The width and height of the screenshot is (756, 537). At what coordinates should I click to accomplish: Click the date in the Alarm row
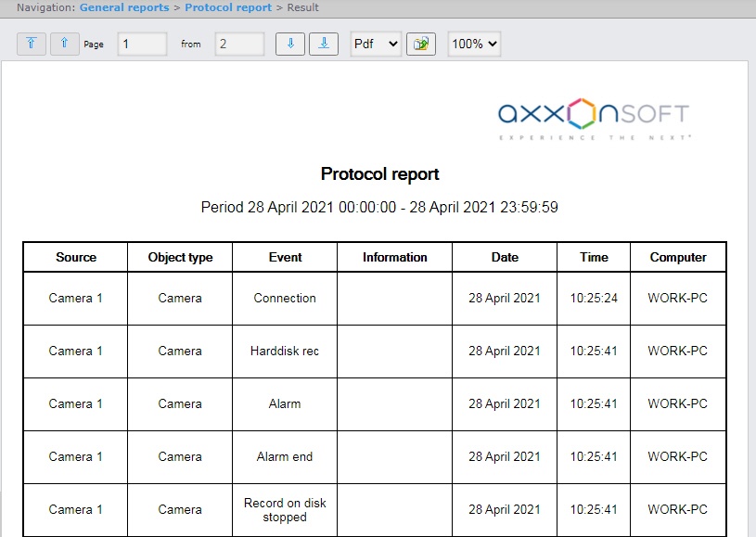coord(505,404)
